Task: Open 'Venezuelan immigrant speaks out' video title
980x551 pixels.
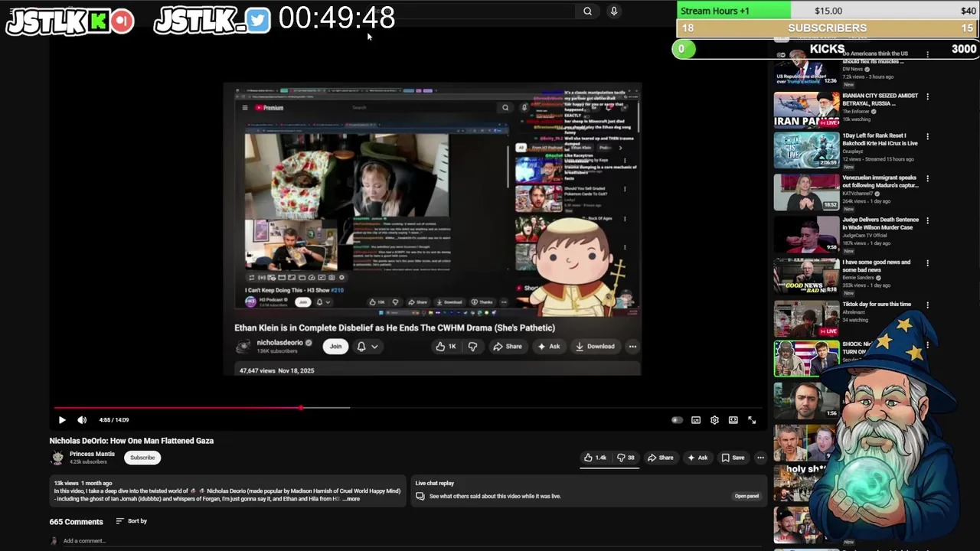Action: coord(879,181)
